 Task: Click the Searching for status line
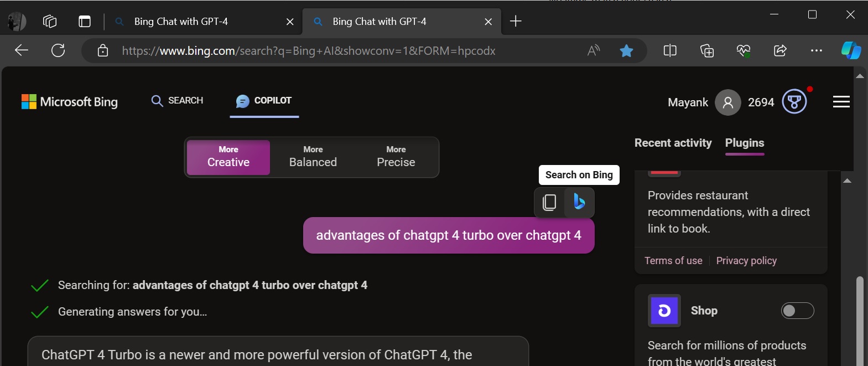[212, 285]
